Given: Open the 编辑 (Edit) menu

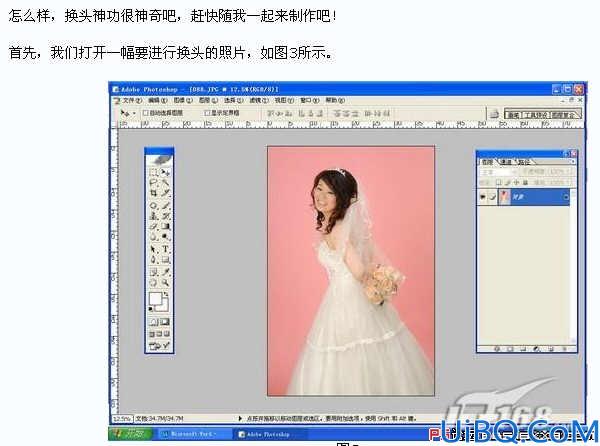Looking at the screenshot, I should point(158,100).
